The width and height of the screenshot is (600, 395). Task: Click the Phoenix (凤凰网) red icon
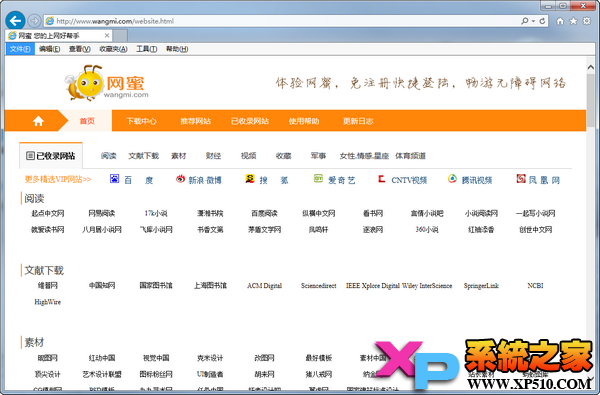tap(521, 178)
